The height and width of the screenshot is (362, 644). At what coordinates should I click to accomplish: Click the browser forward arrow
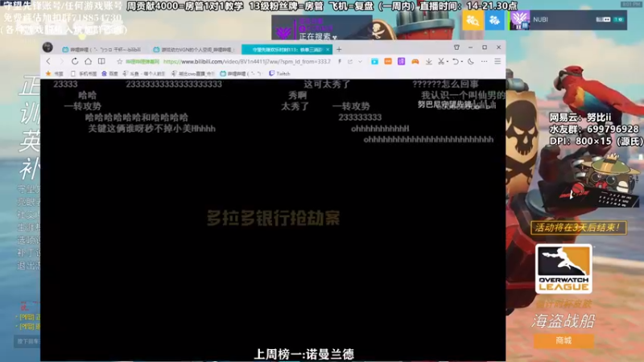(62, 61)
